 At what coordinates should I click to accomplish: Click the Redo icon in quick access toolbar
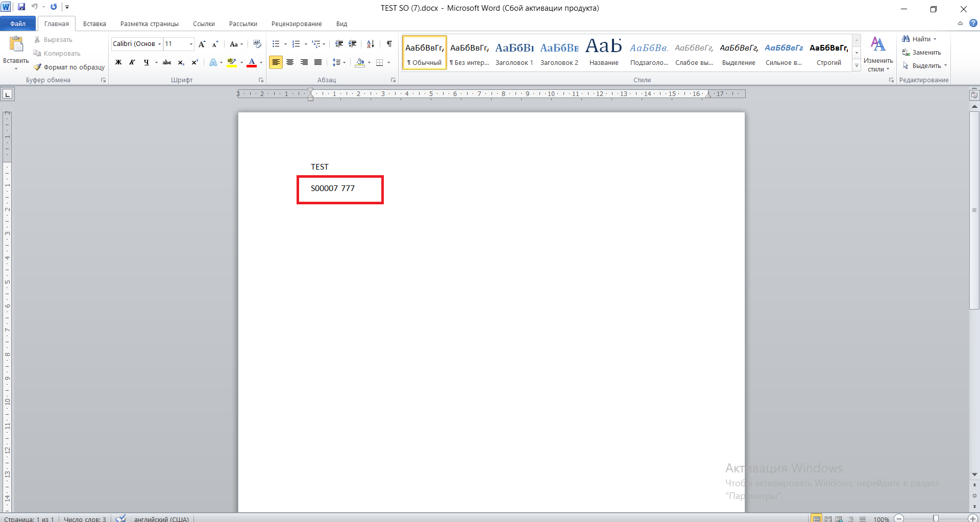coord(54,7)
